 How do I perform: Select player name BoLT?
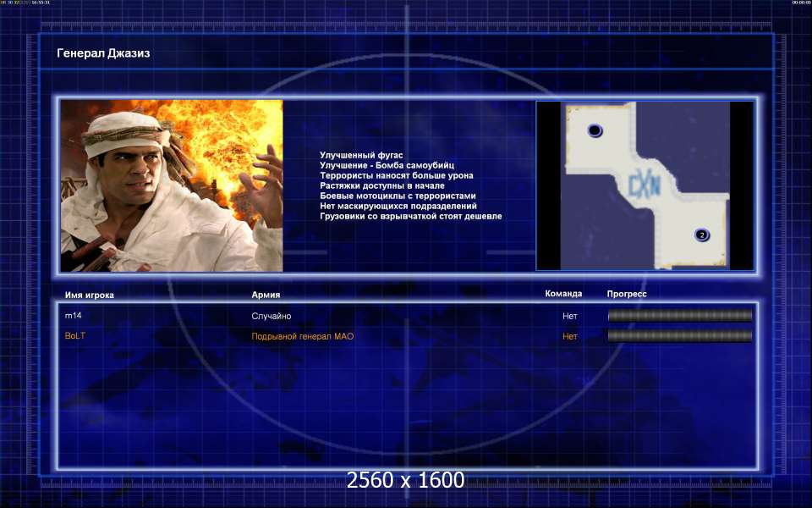click(x=75, y=336)
